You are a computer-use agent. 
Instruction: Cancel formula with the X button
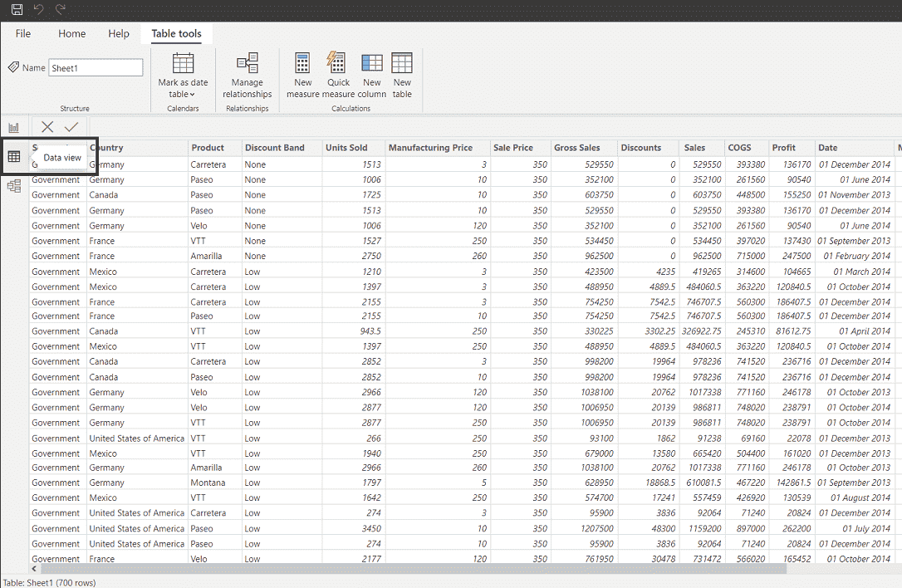tap(47, 127)
